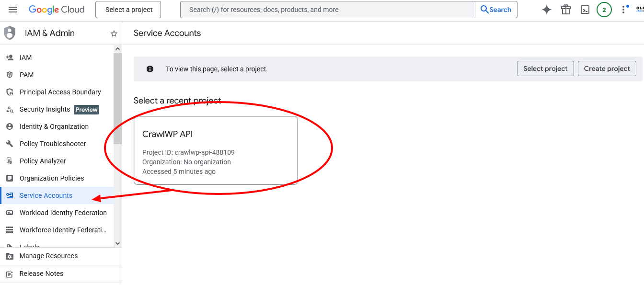
Task: Select Workload Identity Federation
Action: (63, 213)
